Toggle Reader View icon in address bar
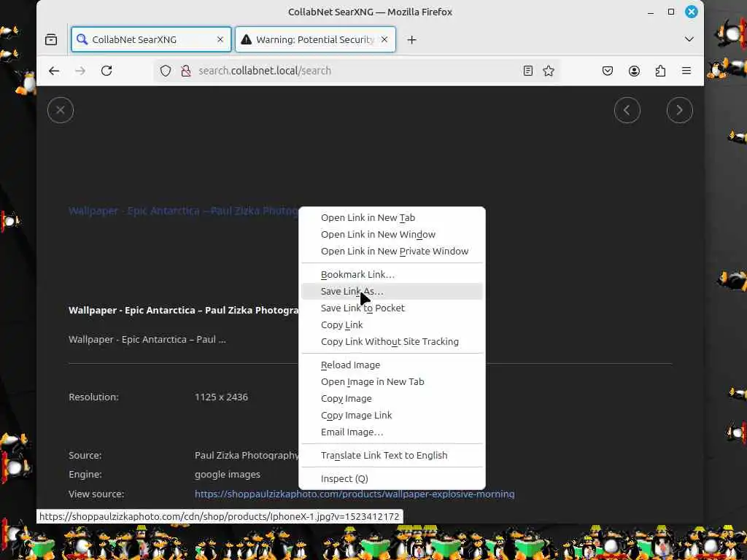This screenshot has height=560, width=747. [528, 71]
